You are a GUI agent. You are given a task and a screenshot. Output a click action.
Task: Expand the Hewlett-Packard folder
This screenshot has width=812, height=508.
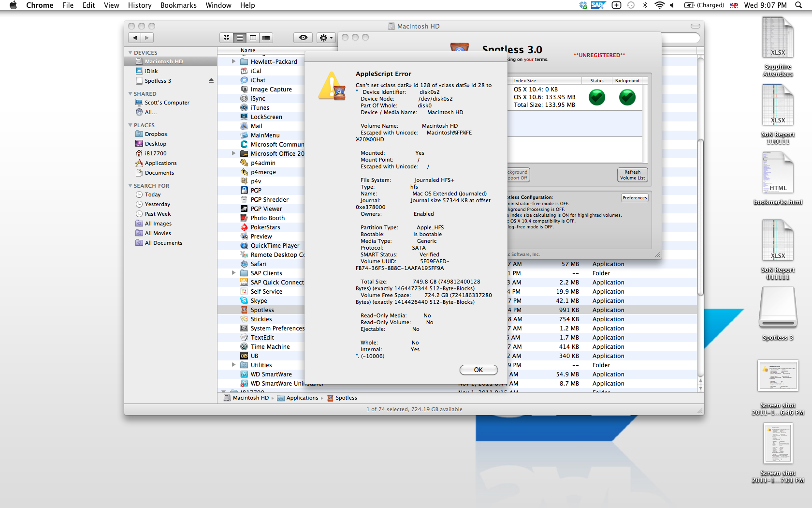[233, 61]
